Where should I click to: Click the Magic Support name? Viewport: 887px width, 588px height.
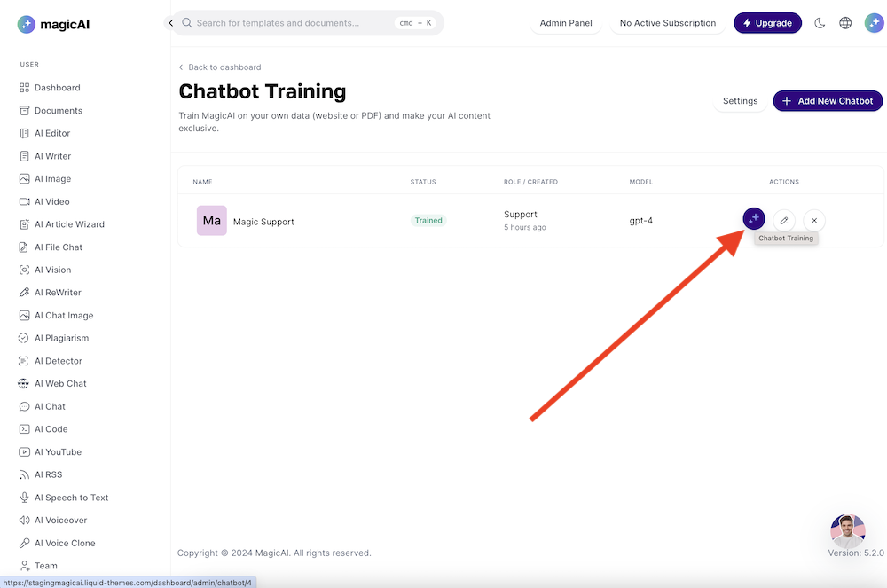263,223
